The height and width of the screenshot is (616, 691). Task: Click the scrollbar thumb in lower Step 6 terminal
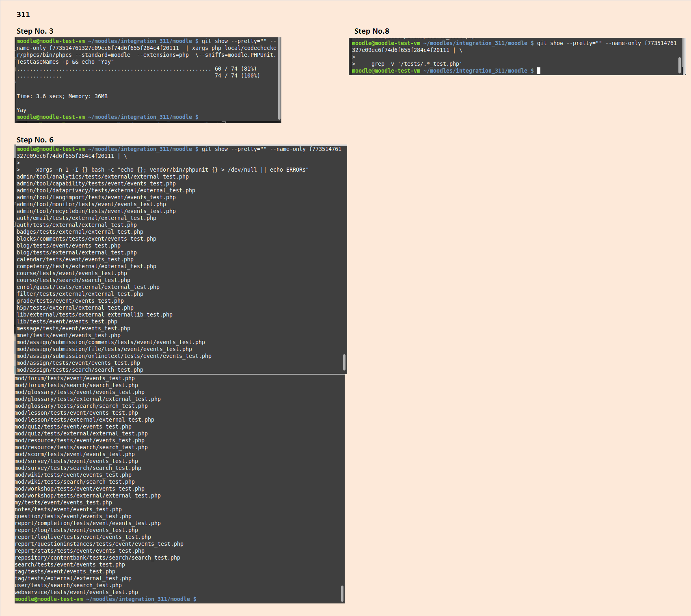coord(342,593)
